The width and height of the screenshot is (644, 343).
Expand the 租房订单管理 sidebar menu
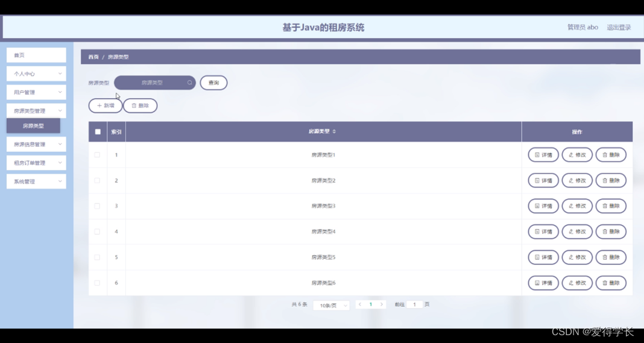tap(36, 163)
